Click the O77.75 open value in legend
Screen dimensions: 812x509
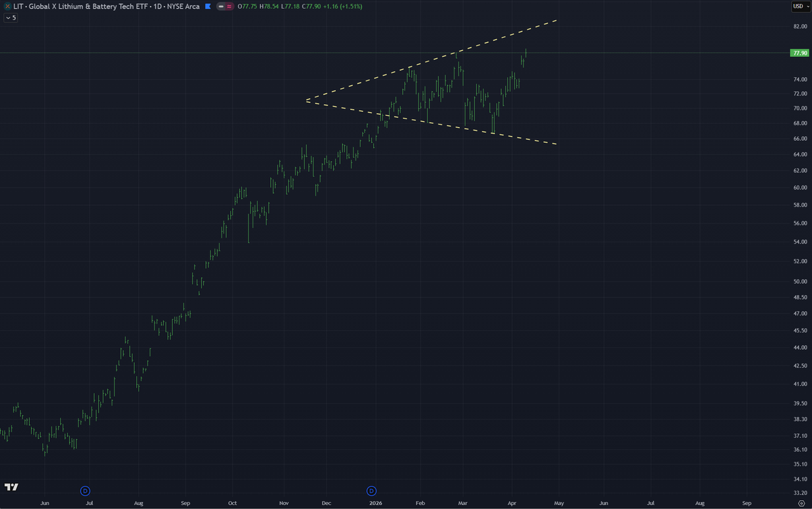click(x=247, y=6)
